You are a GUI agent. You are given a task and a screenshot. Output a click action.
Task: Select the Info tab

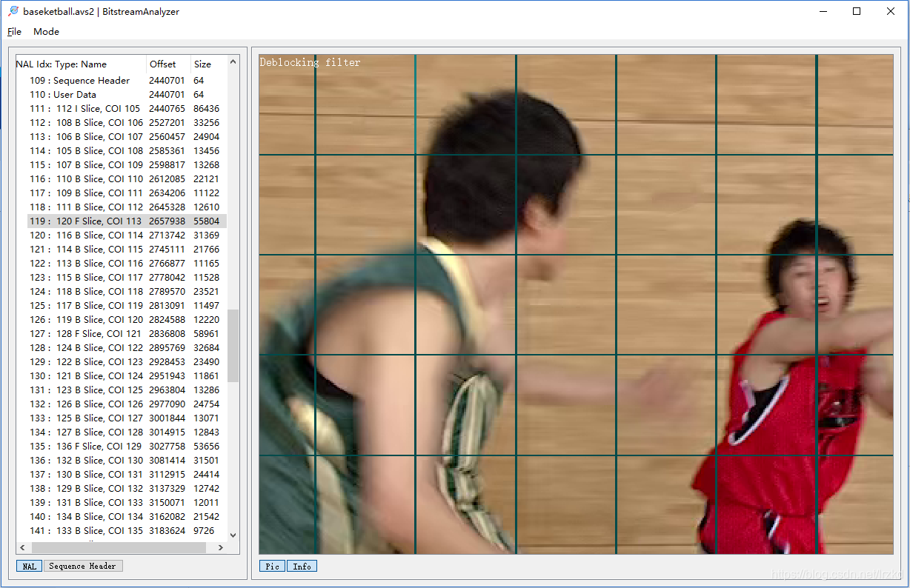click(302, 566)
